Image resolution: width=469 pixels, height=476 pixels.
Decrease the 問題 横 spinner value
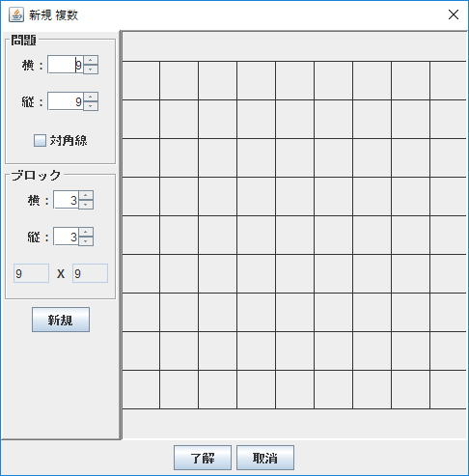click(x=91, y=70)
